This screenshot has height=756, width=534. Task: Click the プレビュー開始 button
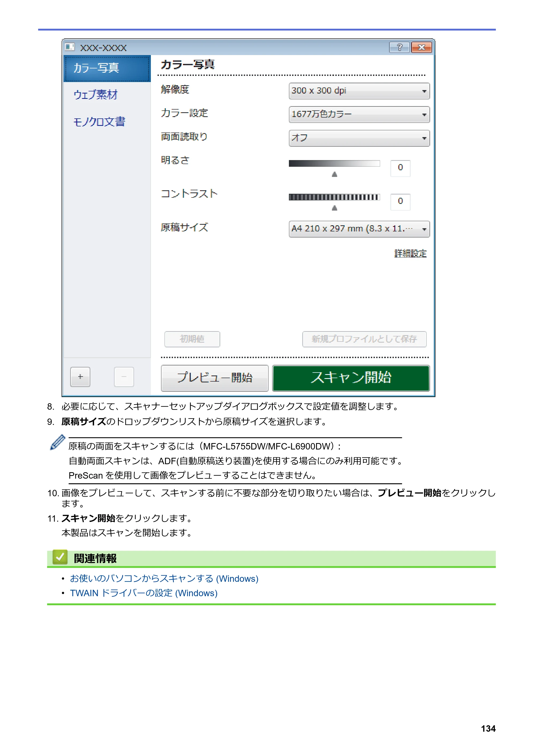pos(215,378)
